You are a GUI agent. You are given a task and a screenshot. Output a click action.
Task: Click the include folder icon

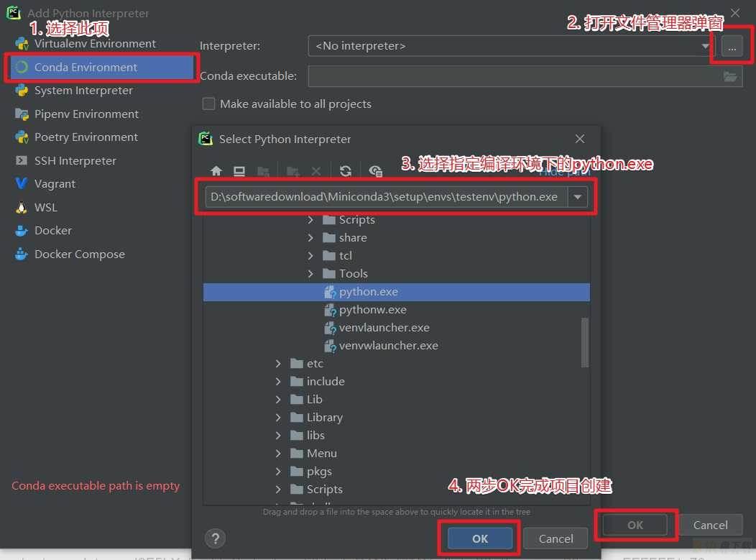tap(297, 382)
